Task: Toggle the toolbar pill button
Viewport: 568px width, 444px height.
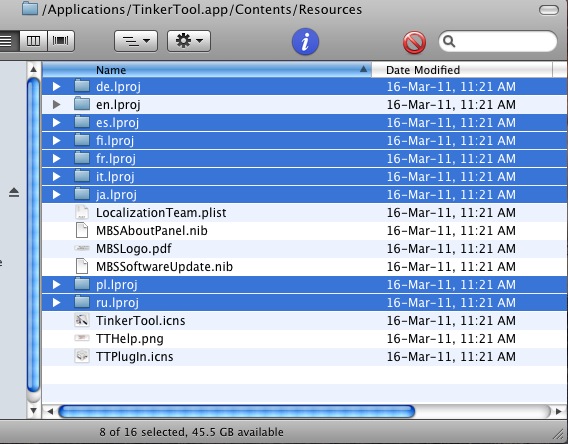Action: pos(549,10)
